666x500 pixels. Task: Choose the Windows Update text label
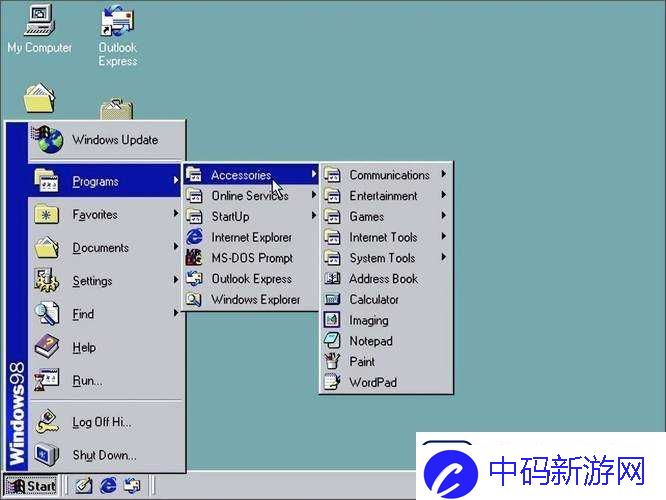(x=115, y=139)
